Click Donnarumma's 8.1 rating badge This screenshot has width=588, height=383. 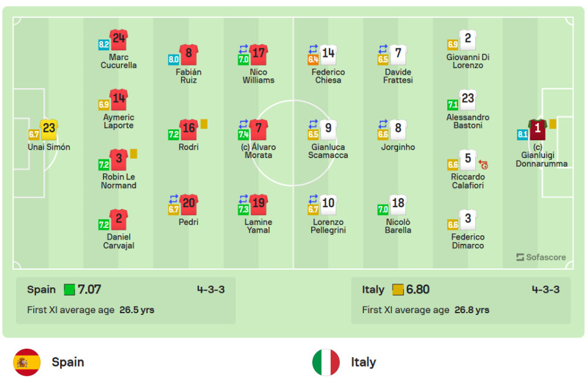coord(522,134)
